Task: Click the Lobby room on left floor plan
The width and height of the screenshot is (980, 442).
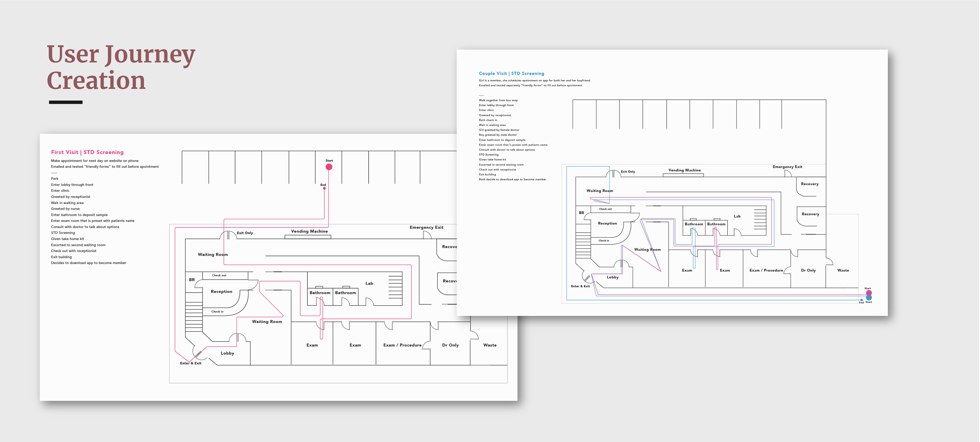Action: click(227, 353)
